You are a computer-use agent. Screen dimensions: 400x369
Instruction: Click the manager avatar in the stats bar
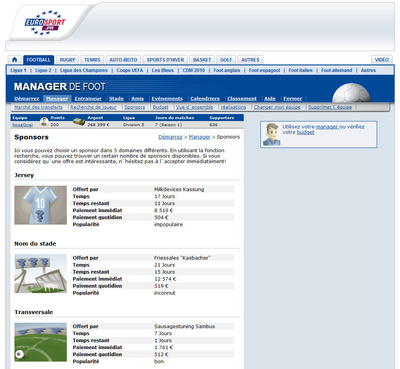(44, 122)
